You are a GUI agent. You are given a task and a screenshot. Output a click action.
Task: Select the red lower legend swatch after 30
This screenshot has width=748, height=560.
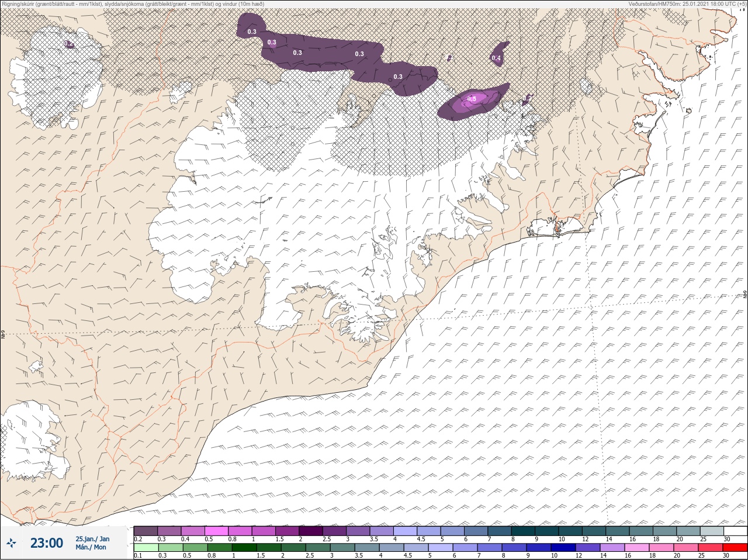(x=735, y=548)
